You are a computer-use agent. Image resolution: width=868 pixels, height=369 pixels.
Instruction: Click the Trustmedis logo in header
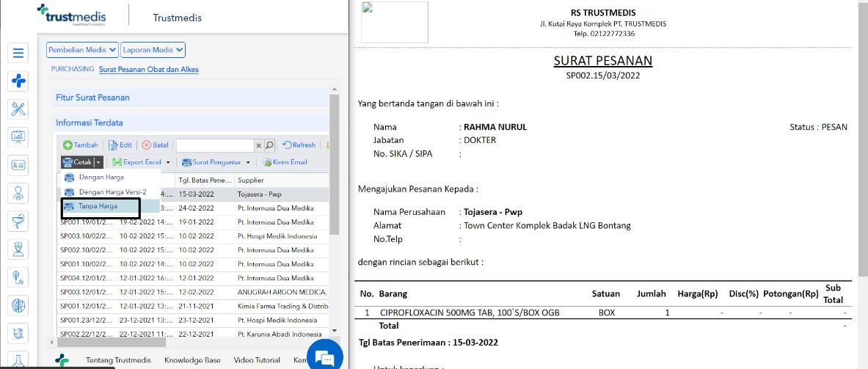(x=71, y=15)
